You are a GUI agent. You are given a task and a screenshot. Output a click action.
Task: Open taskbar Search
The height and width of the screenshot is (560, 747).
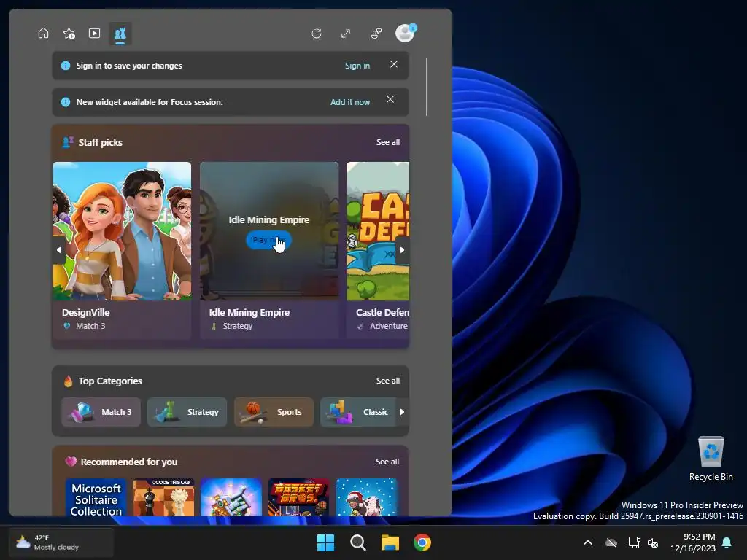(357, 542)
